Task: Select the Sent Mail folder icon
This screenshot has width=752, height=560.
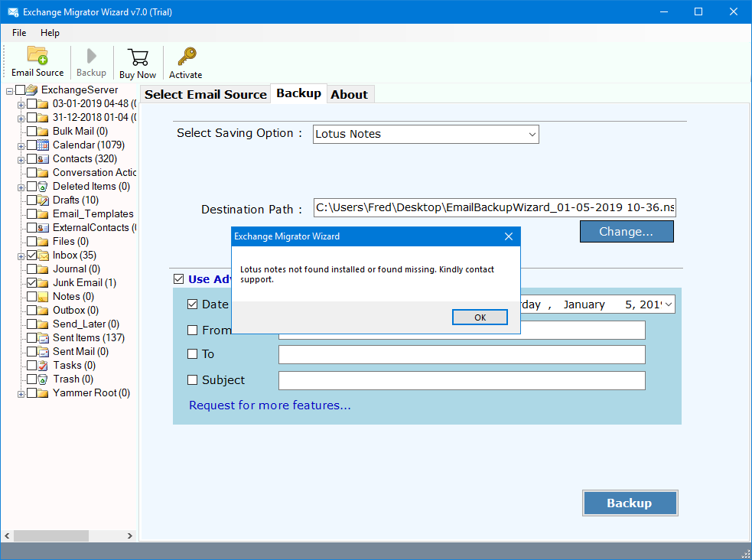Action: point(43,352)
